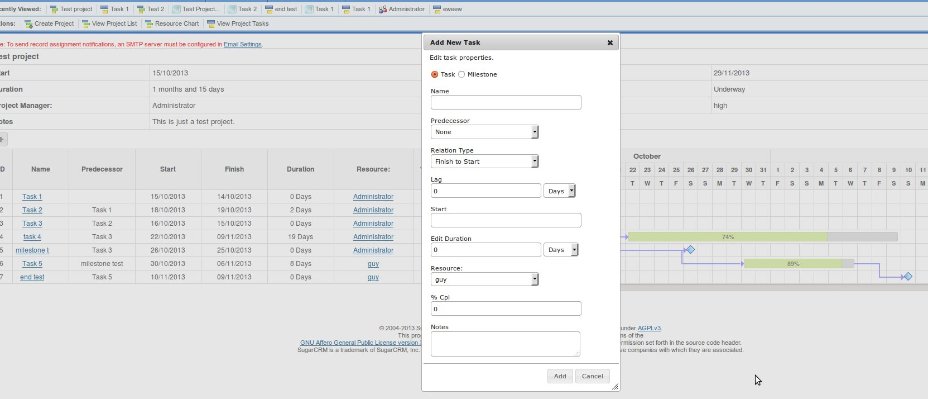
Task: Open the Predecessor dropdown
Action: point(484,132)
